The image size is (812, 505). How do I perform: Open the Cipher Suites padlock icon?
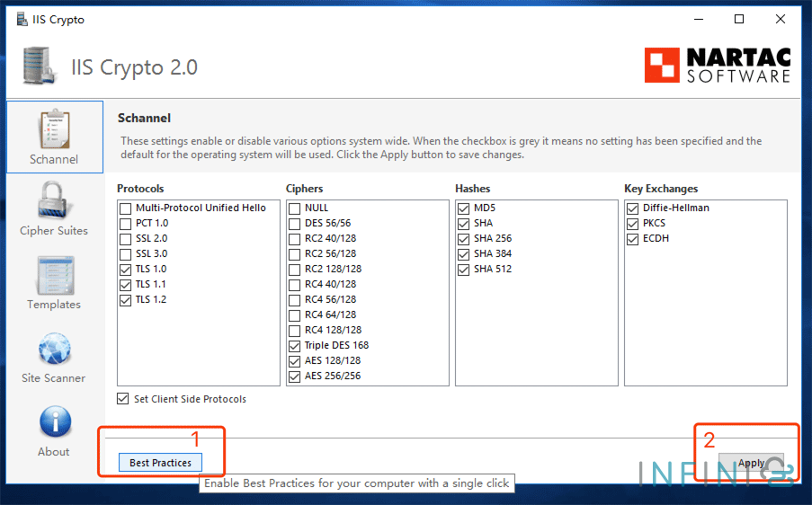click(54, 199)
